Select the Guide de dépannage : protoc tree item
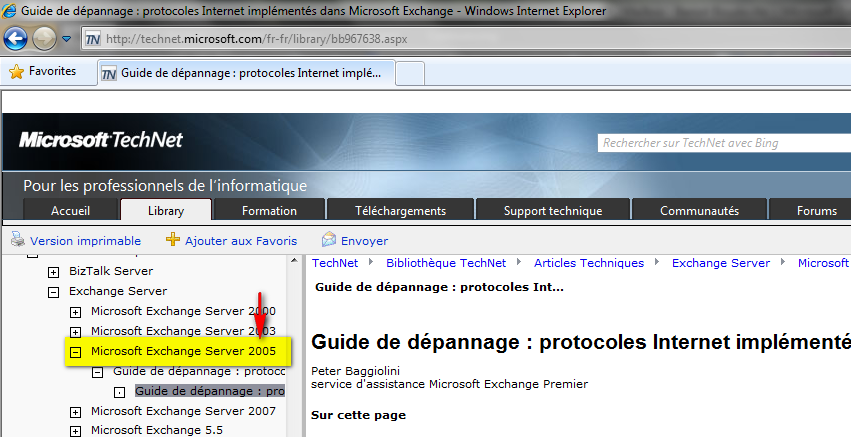Viewport: 851px width, 437px height. click(x=199, y=371)
